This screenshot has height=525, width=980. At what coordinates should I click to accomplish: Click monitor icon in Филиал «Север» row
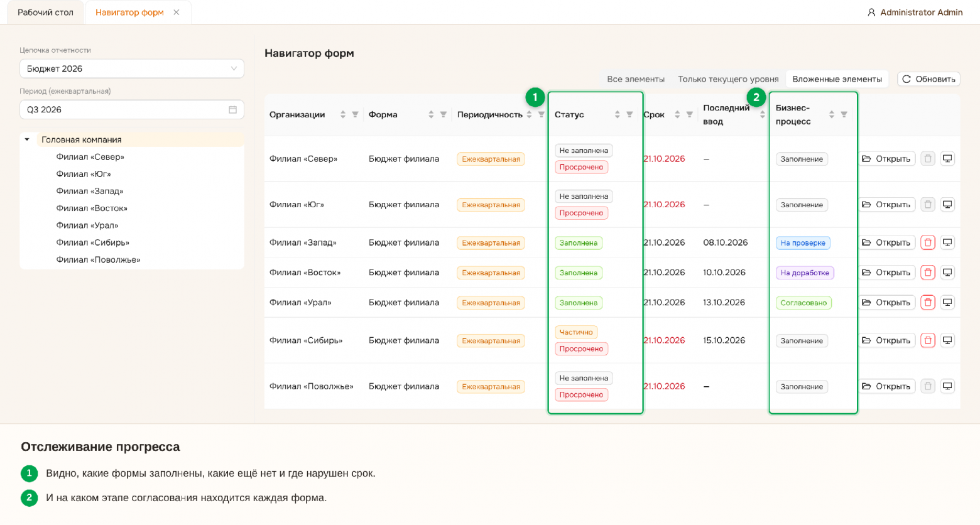pyautogui.click(x=947, y=159)
